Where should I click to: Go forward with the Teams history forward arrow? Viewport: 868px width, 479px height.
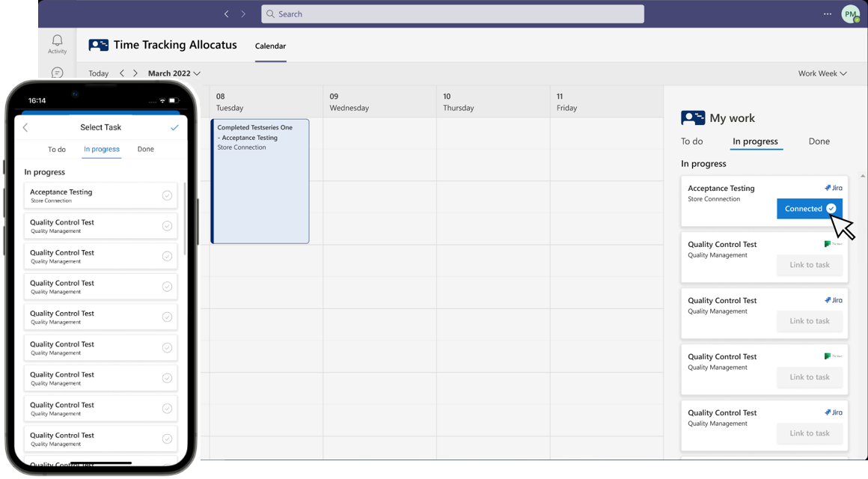tap(243, 13)
